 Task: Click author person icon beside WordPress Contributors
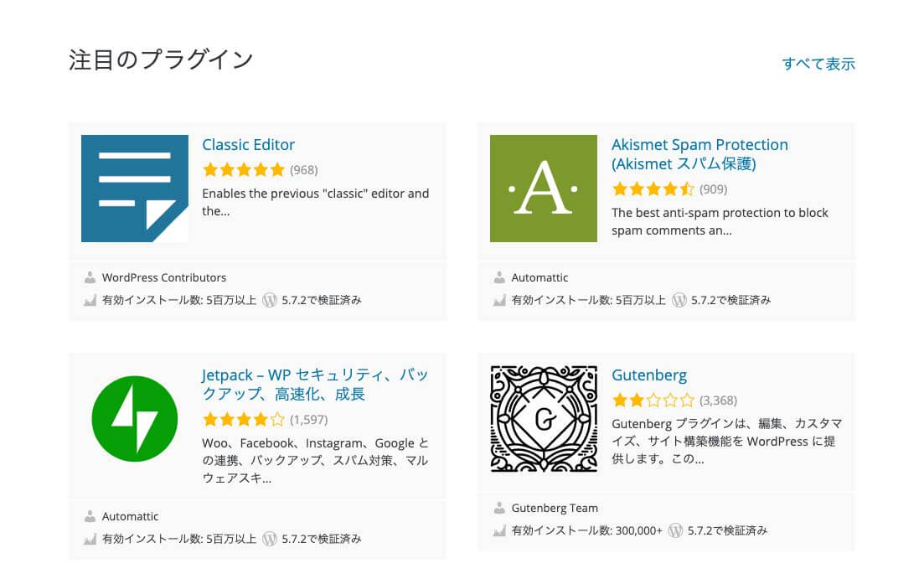tap(90, 277)
